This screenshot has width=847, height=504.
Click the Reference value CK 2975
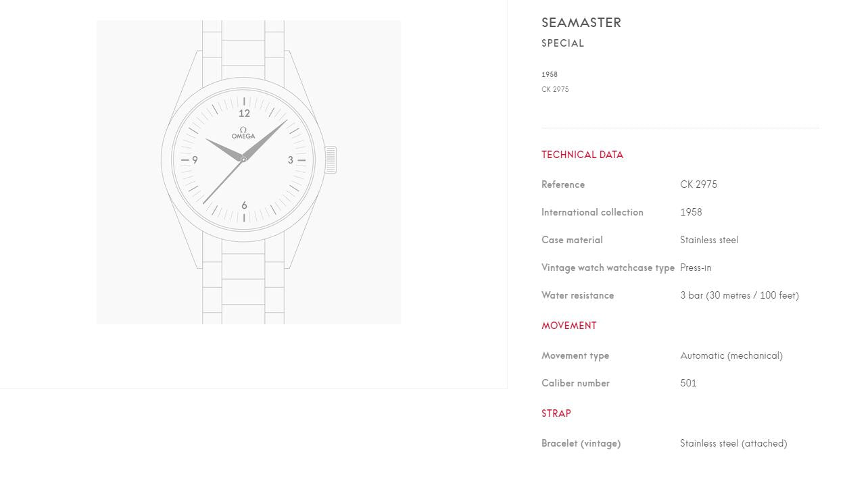pos(698,184)
